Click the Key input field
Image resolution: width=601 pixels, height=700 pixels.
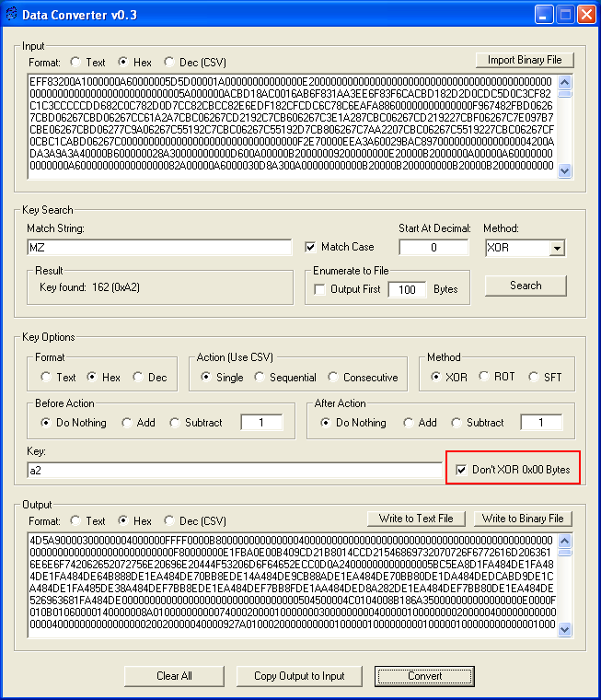pyautogui.click(x=235, y=471)
